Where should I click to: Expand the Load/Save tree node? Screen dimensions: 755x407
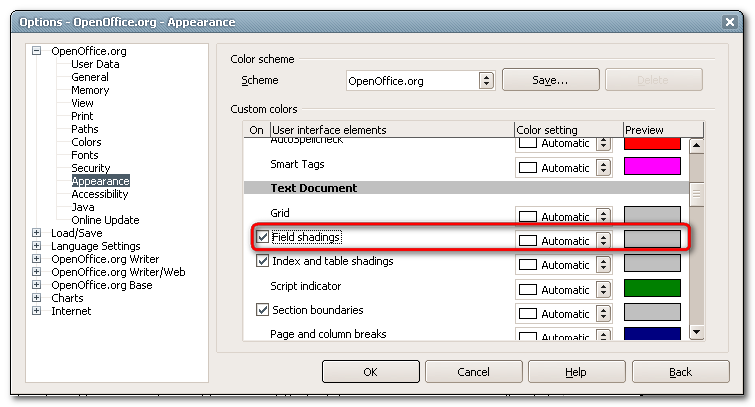(37, 233)
